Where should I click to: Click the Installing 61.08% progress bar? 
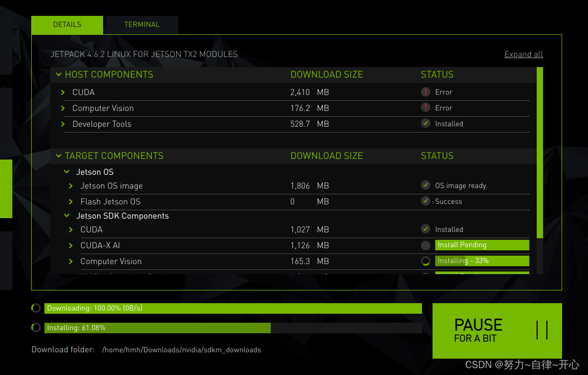point(233,328)
